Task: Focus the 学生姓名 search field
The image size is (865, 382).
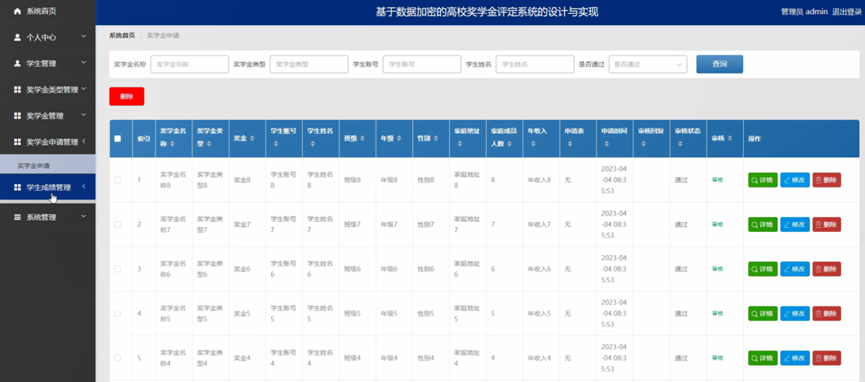Action: (x=535, y=64)
